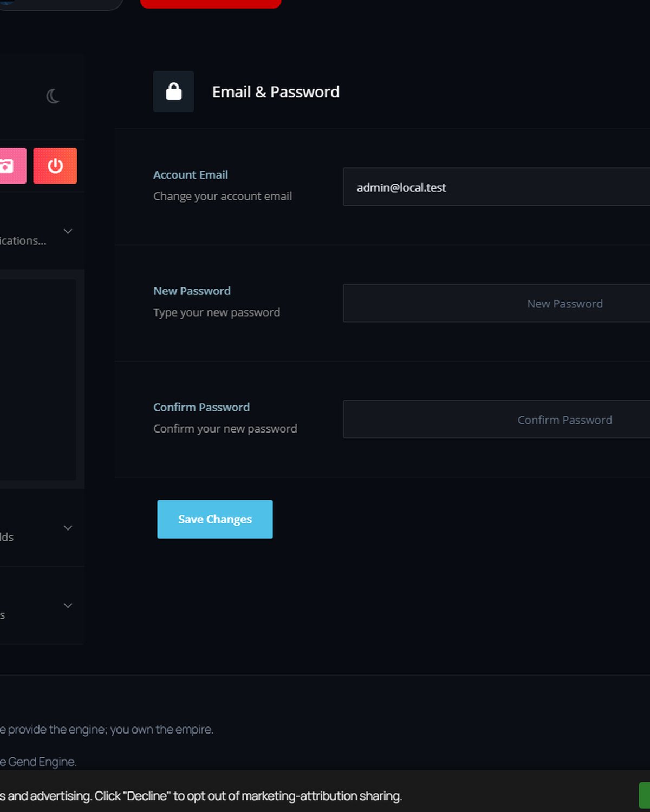Expand the bottom sidebar section chevron

click(68, 606)
